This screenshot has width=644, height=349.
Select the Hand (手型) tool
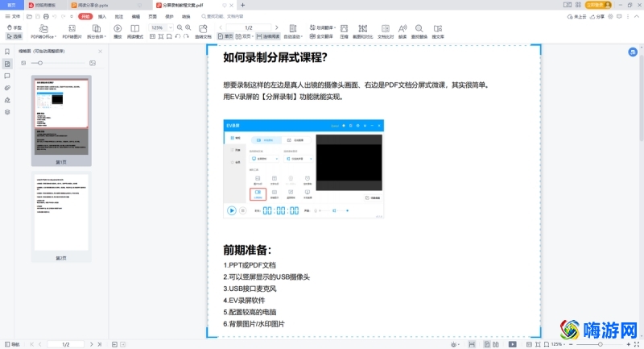pos(14,27)
